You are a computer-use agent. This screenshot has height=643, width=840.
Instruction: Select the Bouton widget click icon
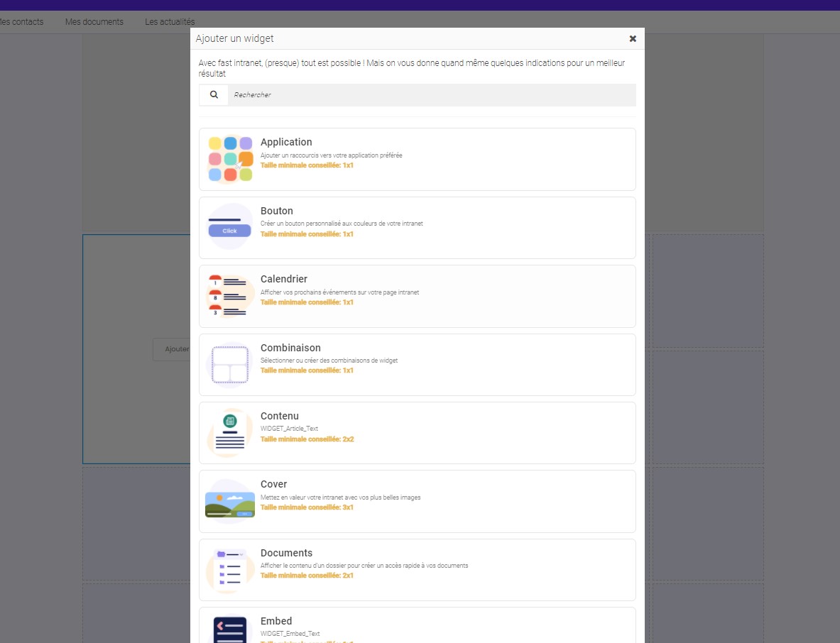pyautogui.click(x=229, y=227)
